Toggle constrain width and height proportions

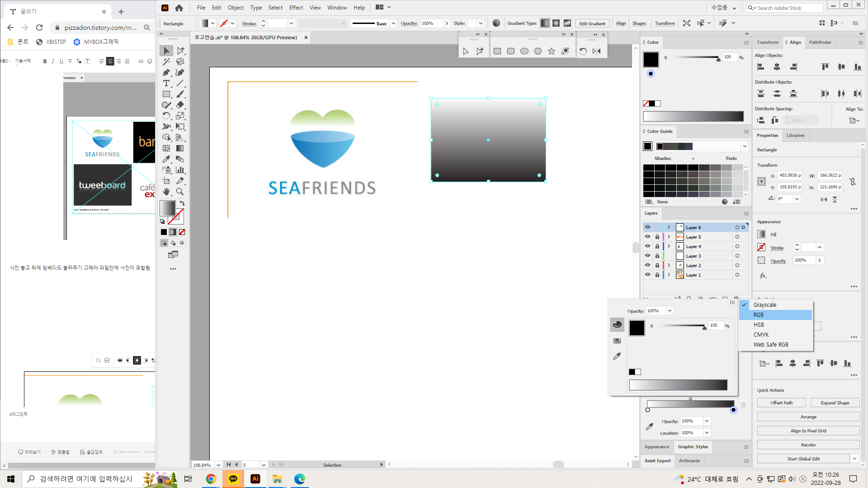pyautogui.click(x=852, y=182)
